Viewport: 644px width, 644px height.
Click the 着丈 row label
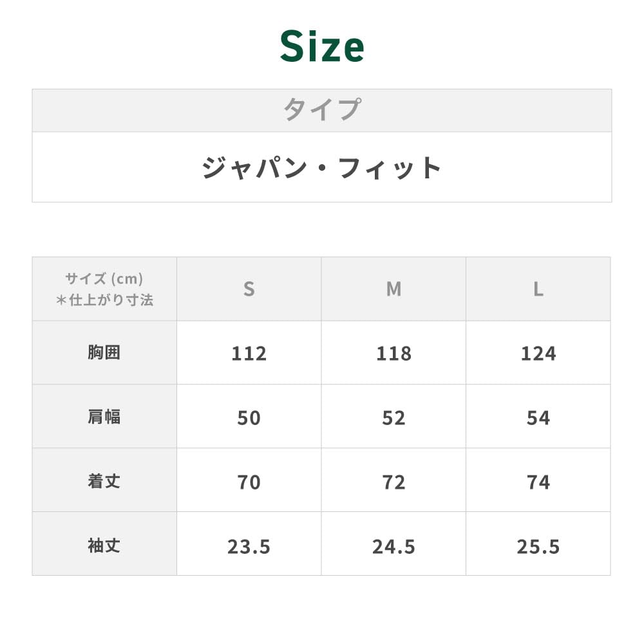click(104, 481)
